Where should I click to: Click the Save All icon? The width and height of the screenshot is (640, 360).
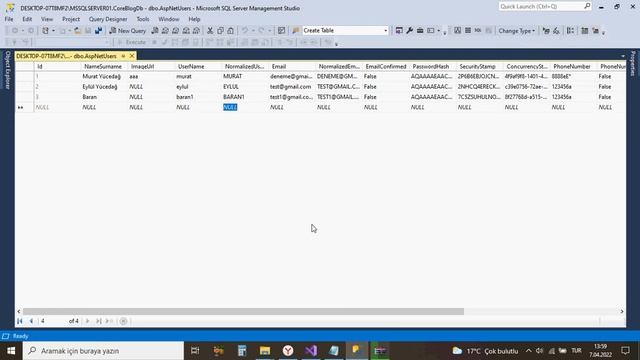click(98, 31)
